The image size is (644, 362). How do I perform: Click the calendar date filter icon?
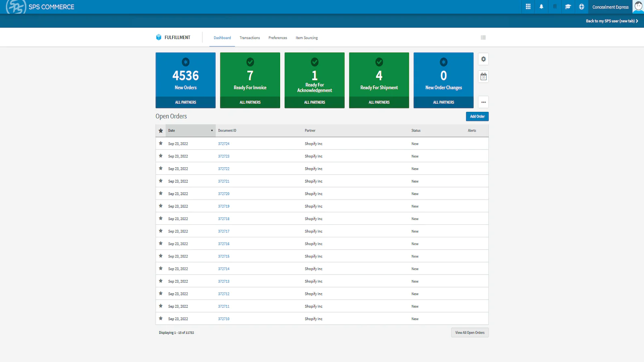[483, 76]
